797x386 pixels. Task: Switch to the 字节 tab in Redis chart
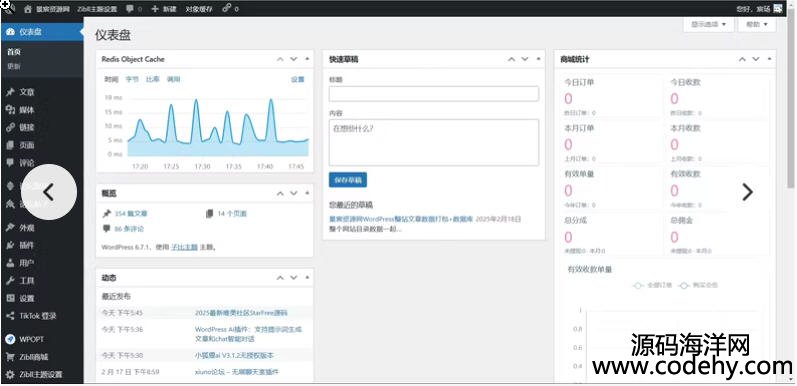click(132, 79)
